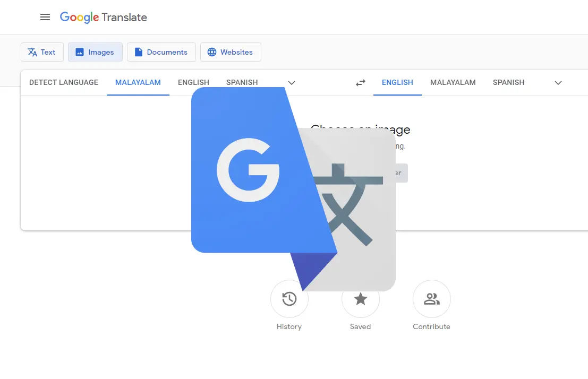Viewport: 588px width, 379px height.
Task: Switch source language to Detect Language
Action: [63, 82]
